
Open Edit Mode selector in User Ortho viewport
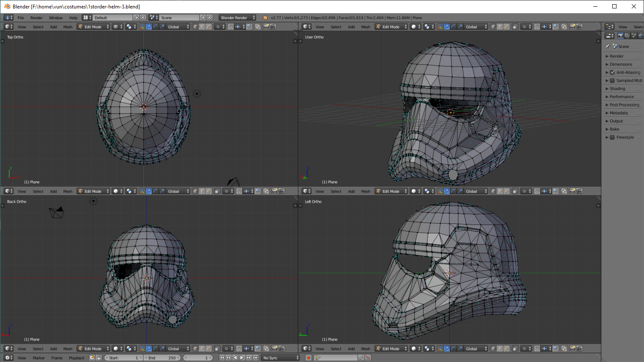point(391,27)
